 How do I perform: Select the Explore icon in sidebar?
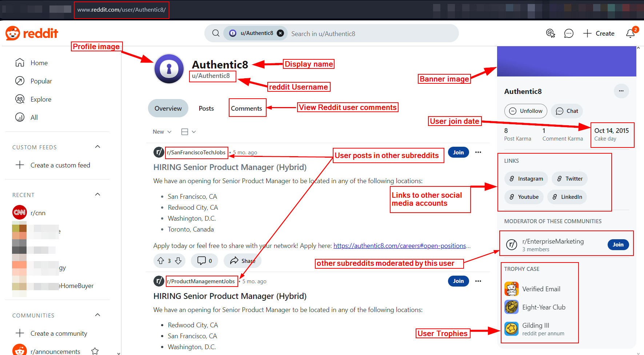[20, 99]
